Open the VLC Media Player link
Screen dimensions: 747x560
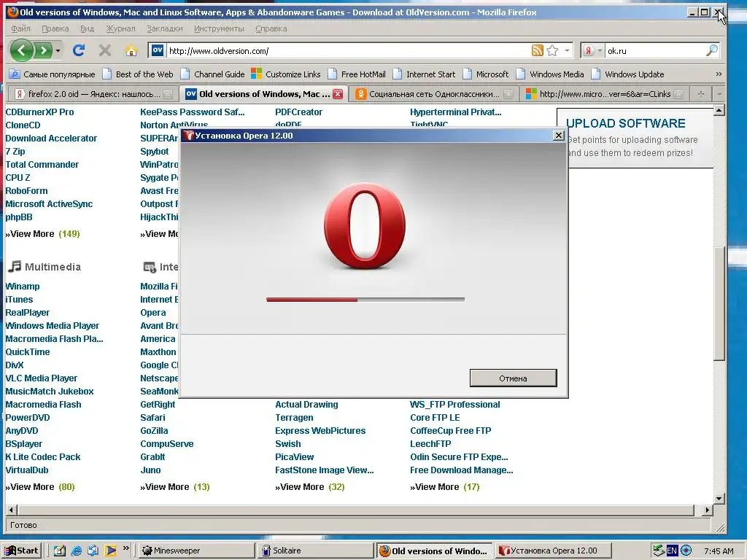42,378
